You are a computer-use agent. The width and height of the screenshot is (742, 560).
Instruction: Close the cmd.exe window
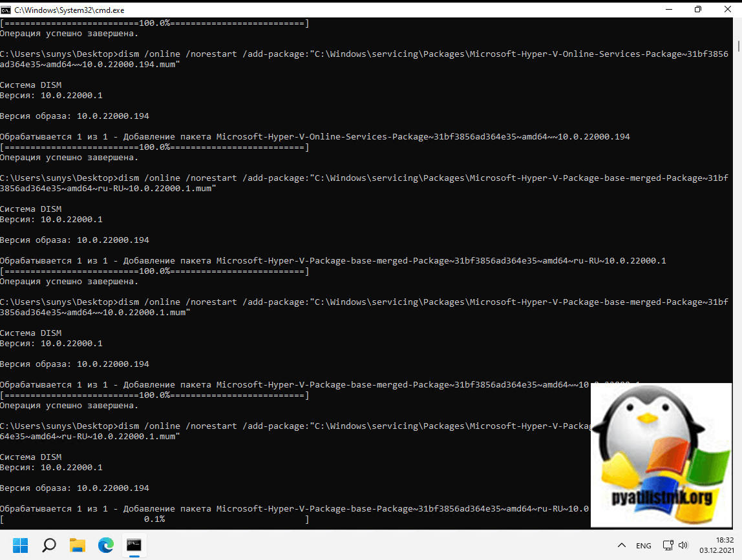pos(727,10)
